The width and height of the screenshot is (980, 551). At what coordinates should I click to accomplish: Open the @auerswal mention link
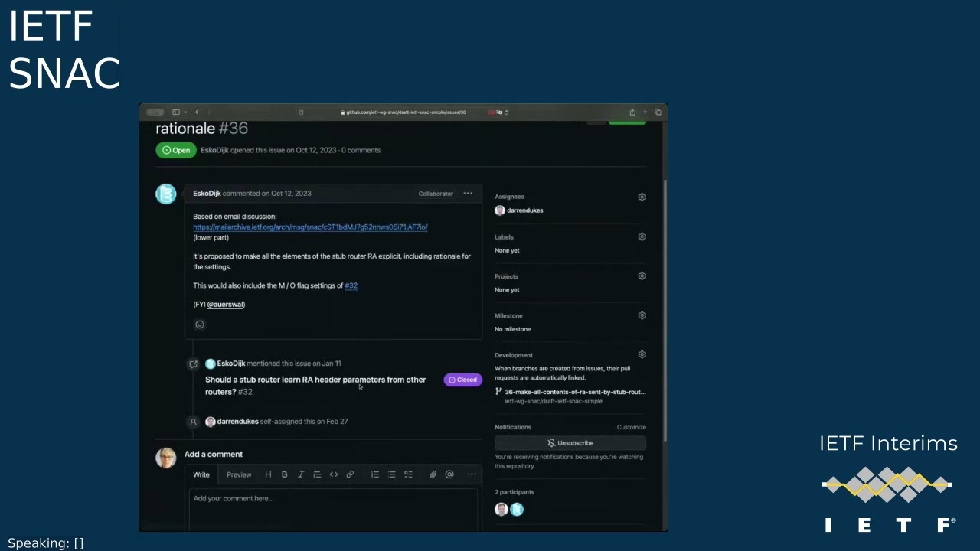pos(226,305)
